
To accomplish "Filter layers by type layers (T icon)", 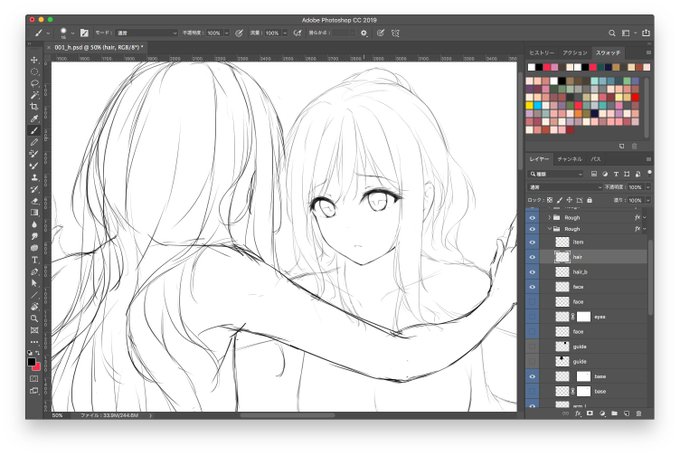I will 616,174.
